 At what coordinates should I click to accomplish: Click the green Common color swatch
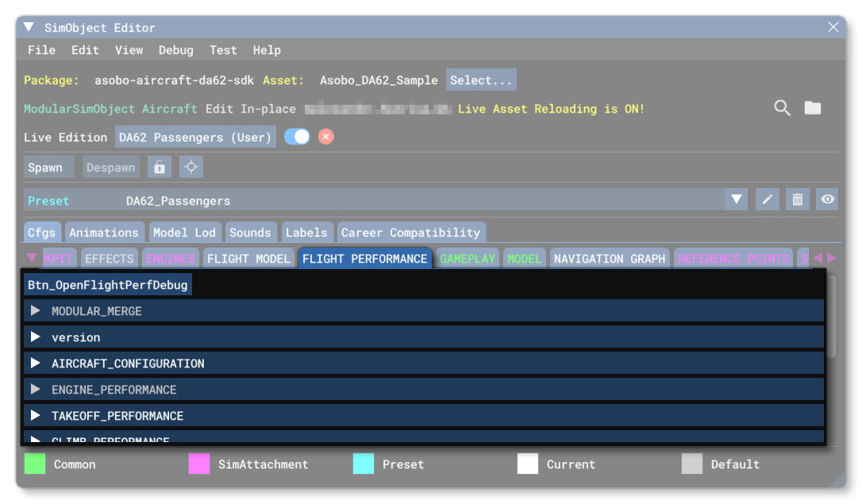coord(35,464)
